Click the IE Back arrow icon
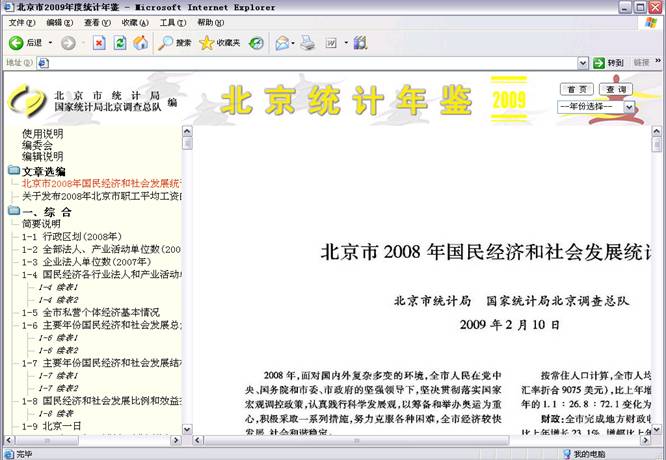Image resolution: width=666 pixels, height=460 pixels. point(16,43)
